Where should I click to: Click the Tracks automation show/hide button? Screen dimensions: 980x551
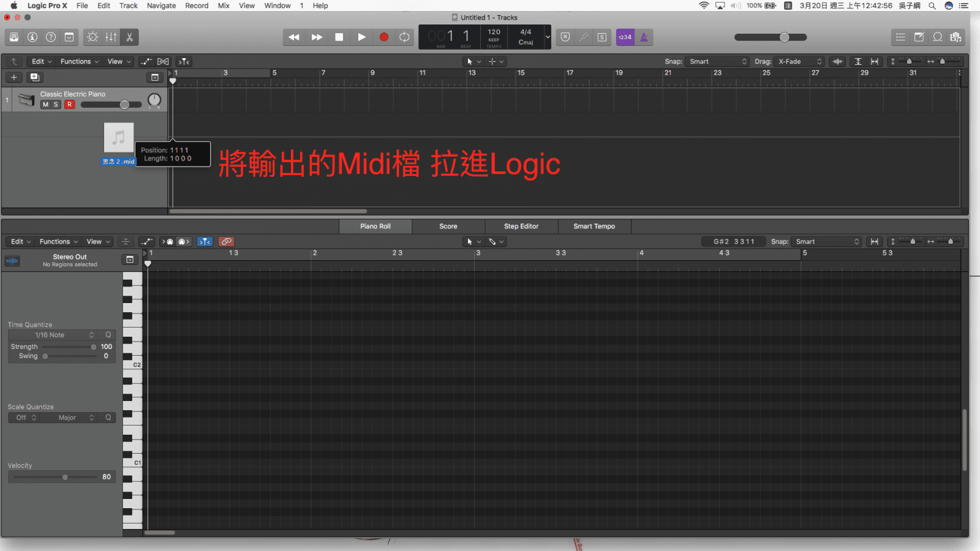[146, 61]
